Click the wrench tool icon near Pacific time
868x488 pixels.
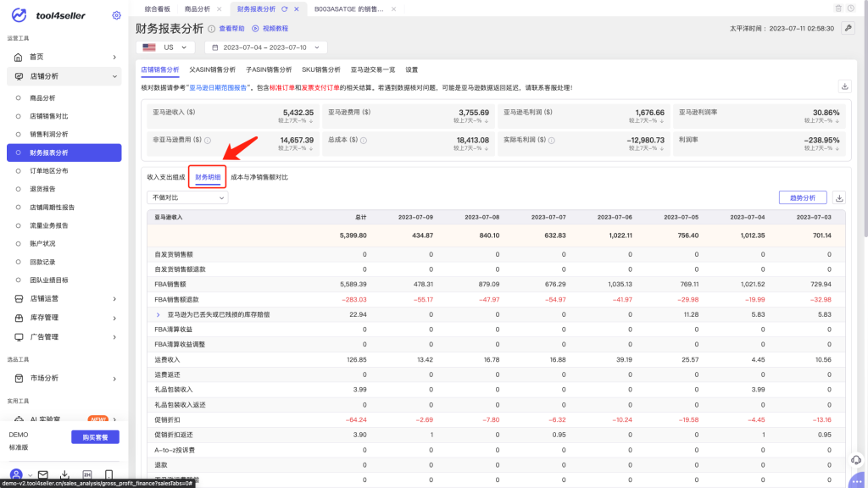pos(848,28)
